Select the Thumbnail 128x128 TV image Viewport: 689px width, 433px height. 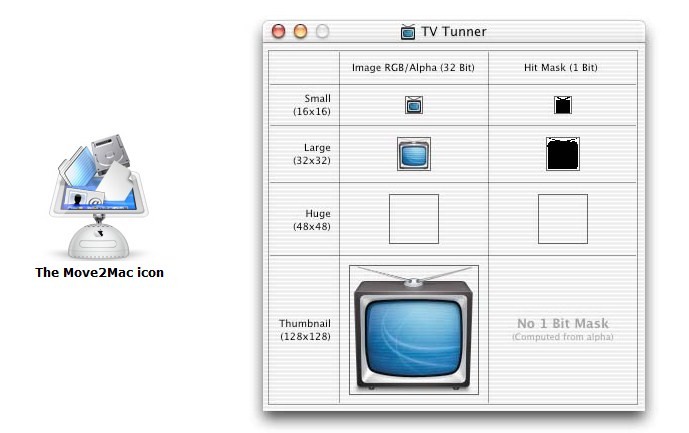point(414,330)
